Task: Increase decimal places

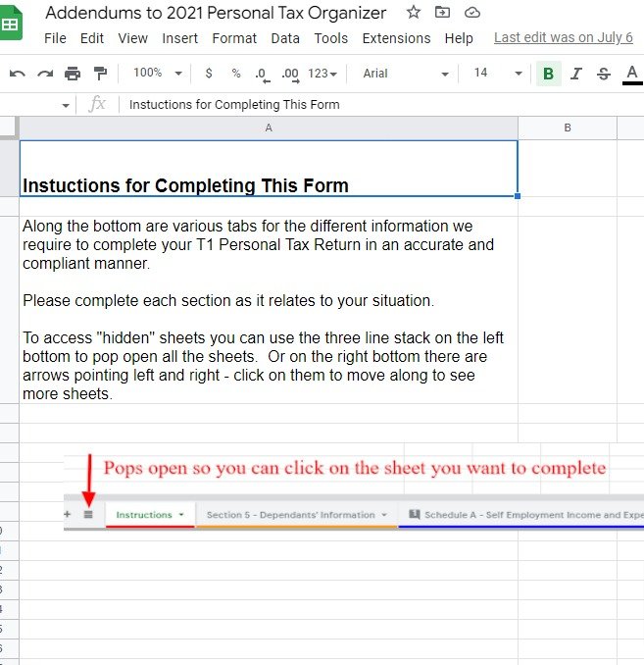Action: point(290,75)
